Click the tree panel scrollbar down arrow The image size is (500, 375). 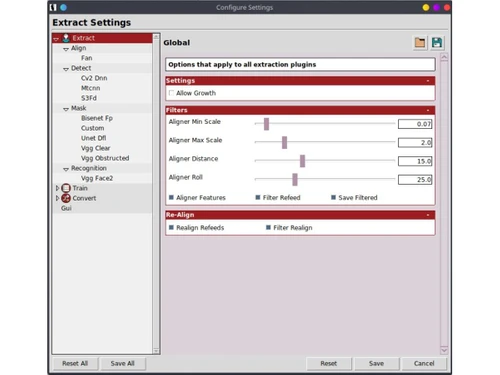tap(156, 351)
